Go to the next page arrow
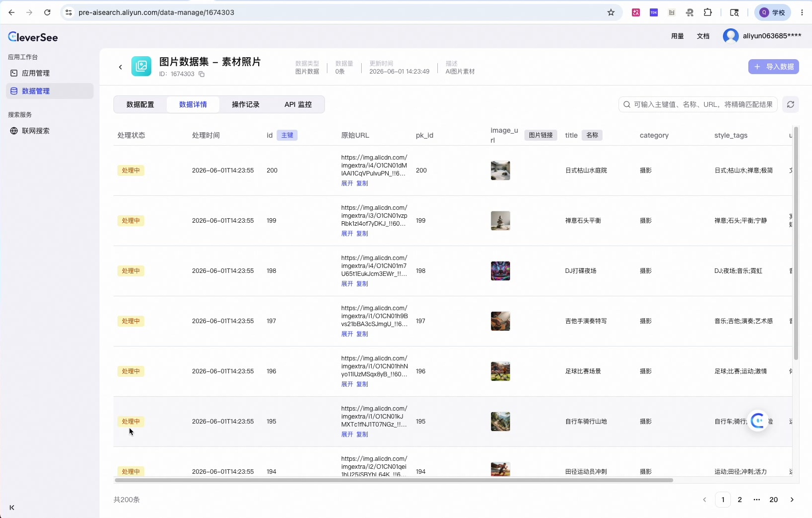Screen dimensions: 812x518 click(x=792, y=500)
